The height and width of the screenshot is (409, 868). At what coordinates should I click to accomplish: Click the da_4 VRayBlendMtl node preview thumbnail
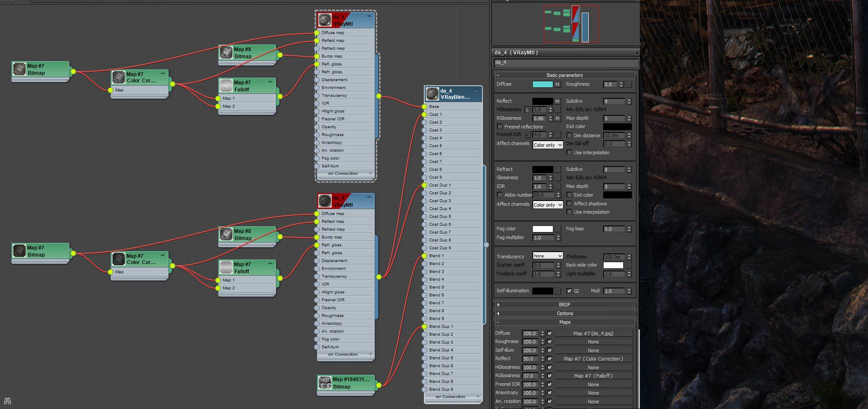pos(432,94)
